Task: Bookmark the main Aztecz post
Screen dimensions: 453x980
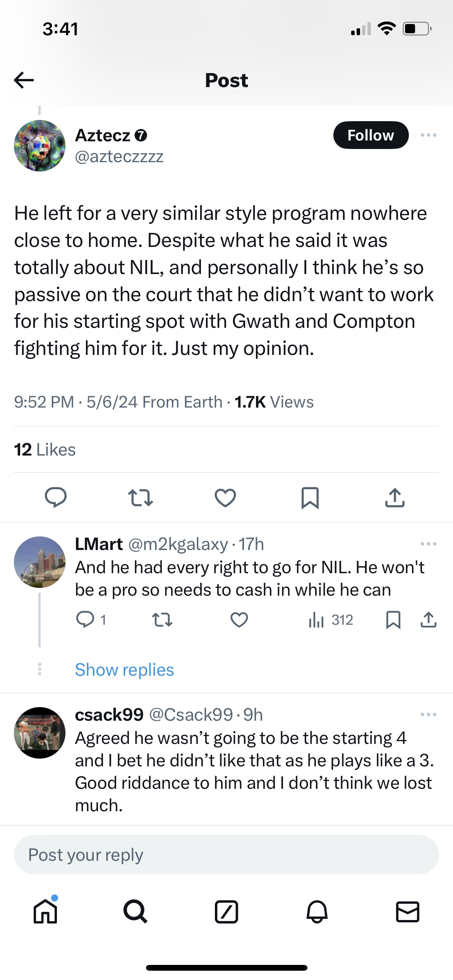Action: coord(310,497)
